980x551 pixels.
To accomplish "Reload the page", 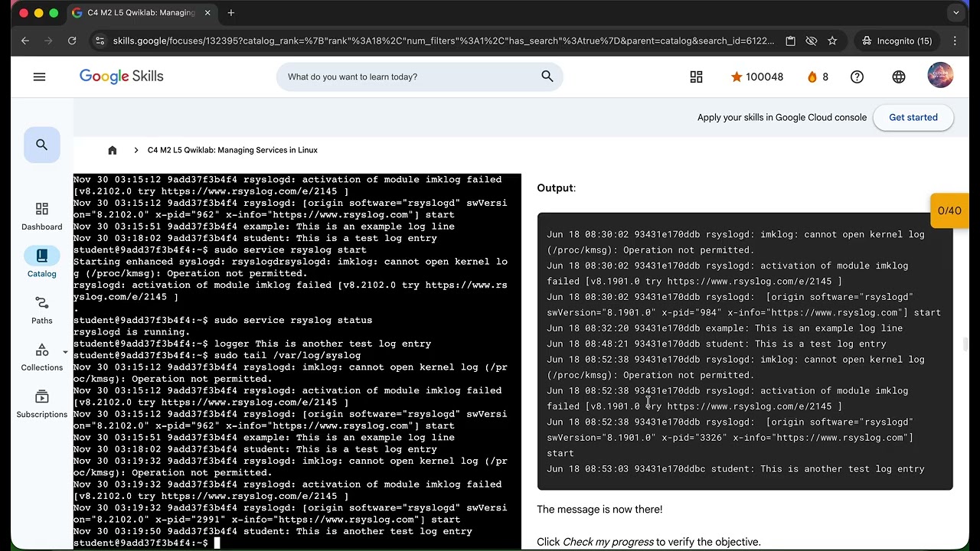I will (72, 41).
